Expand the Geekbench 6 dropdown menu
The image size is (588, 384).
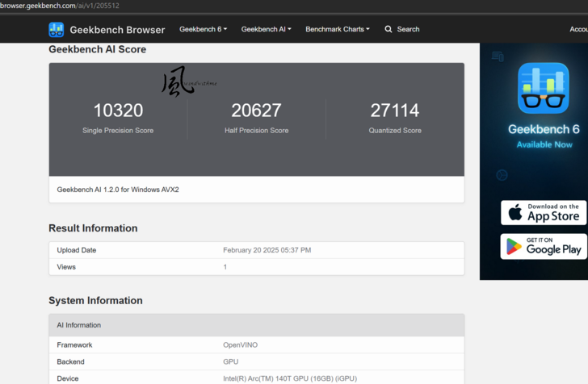click(x=203, y=29)
